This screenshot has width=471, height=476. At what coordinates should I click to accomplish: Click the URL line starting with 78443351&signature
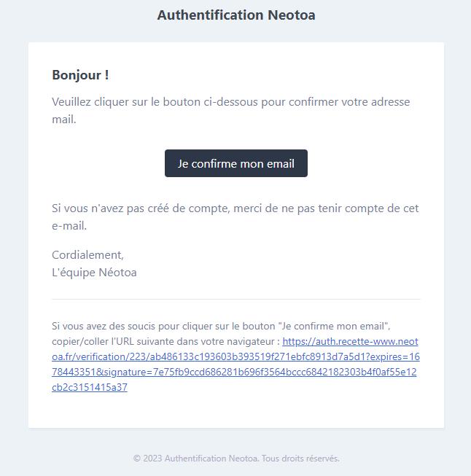pyautogui.click(x=234, y=372)
